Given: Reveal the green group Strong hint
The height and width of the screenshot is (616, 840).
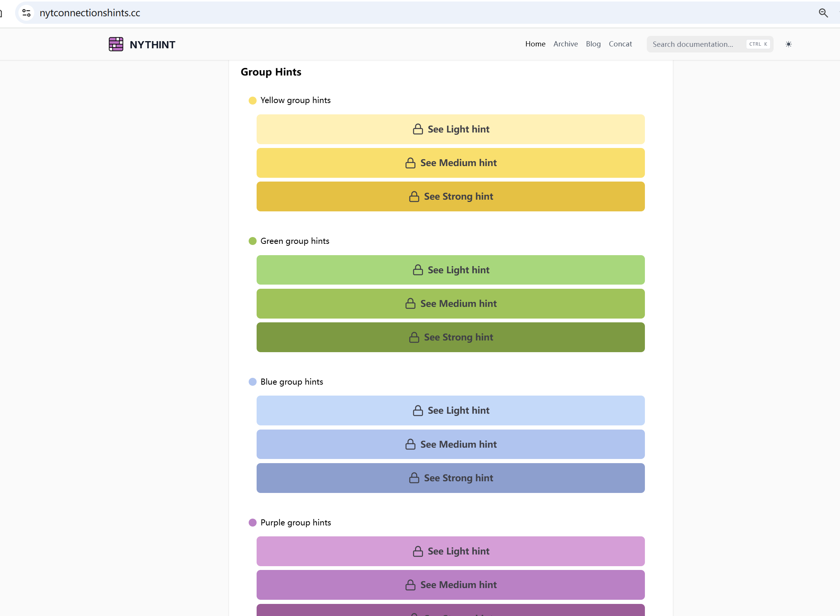Looking at the screenshot, I should click(451, 337).
